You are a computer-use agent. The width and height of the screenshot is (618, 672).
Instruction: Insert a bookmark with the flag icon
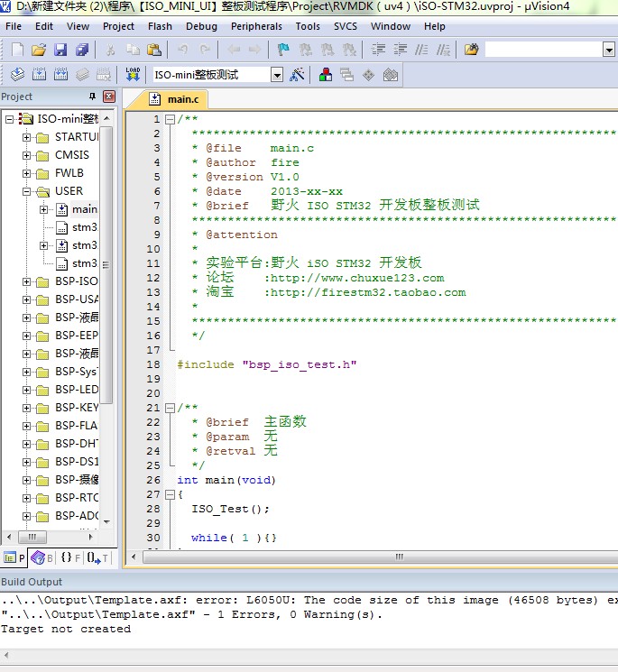283,50
